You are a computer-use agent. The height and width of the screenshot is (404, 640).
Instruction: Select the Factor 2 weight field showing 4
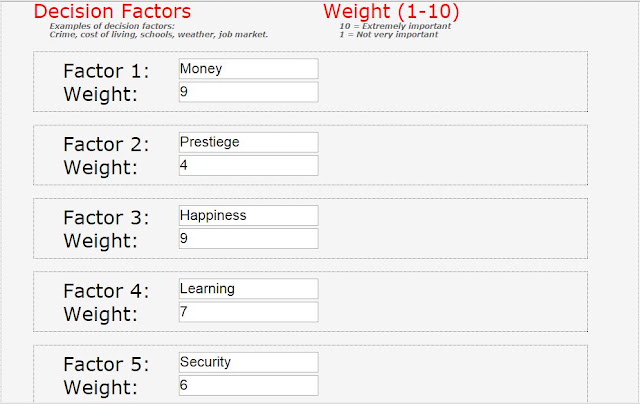(249, 165)
